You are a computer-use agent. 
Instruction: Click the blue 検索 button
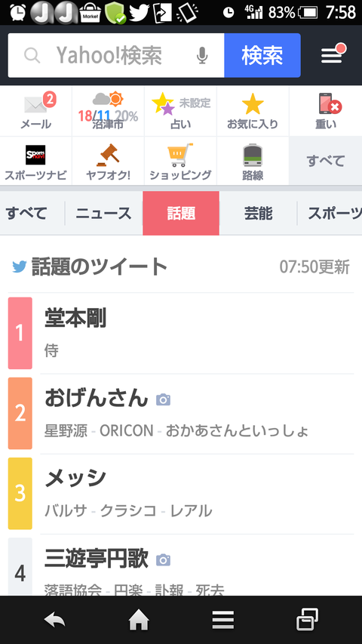pos(262,55)
